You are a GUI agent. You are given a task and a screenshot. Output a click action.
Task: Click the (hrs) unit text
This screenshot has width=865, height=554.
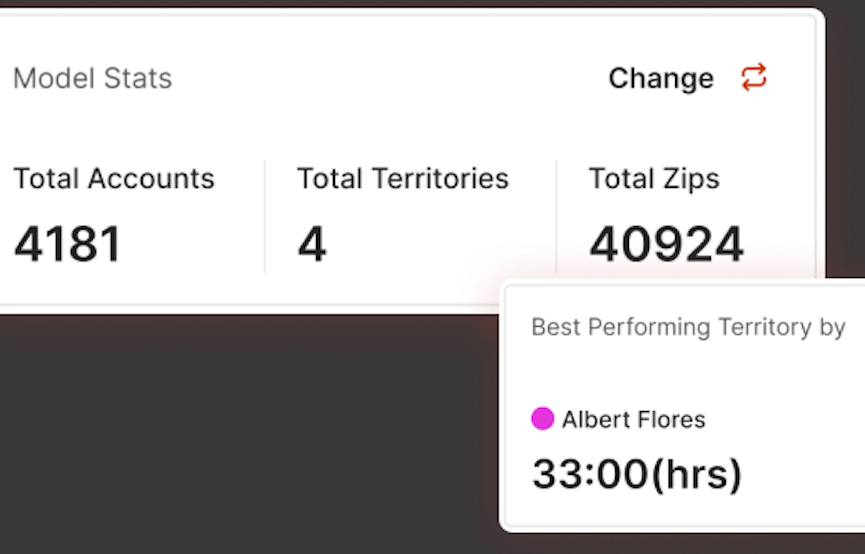[x=697, y=475]
